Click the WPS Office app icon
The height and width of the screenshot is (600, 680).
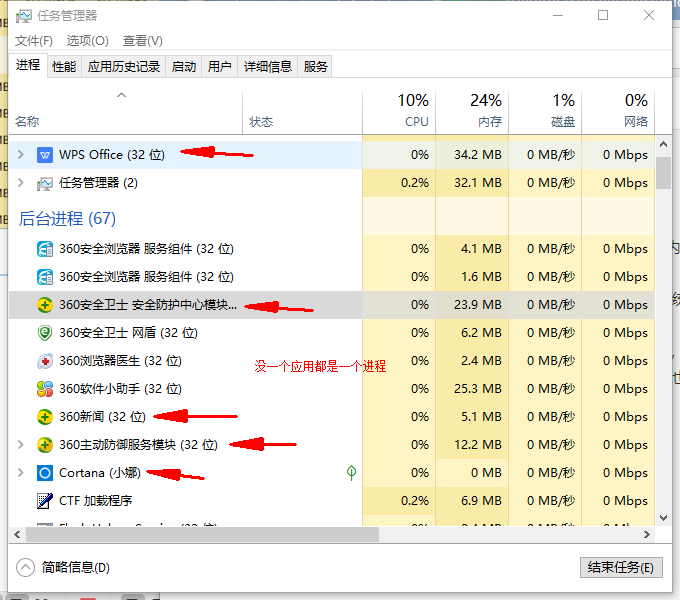[x=45, y=155]
